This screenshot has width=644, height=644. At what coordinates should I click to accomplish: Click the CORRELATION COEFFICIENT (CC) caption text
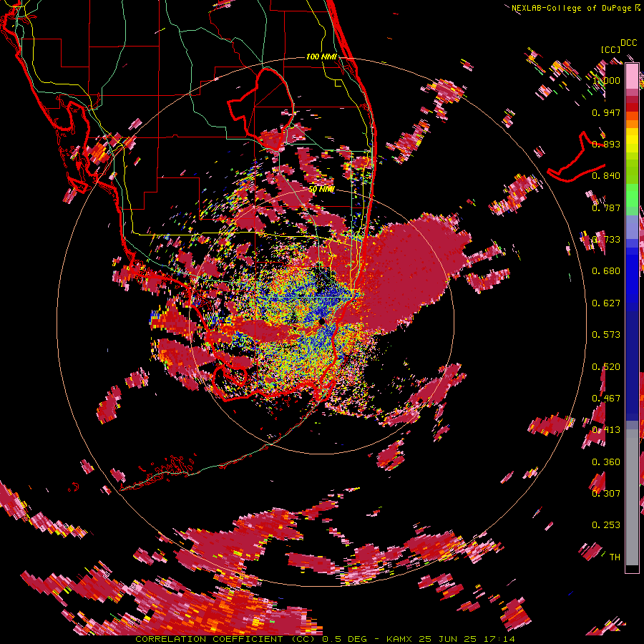[225, 639]
